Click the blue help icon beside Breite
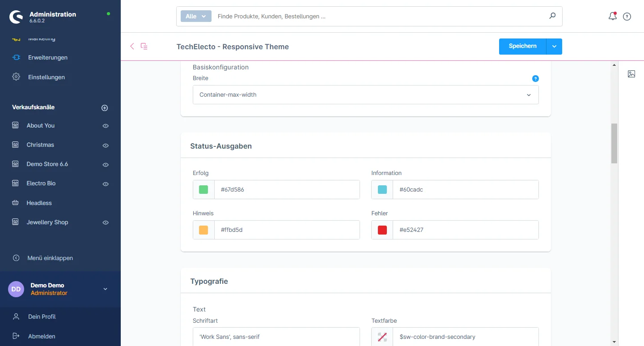This screenshot has height=346, width=644. [535, 79]
